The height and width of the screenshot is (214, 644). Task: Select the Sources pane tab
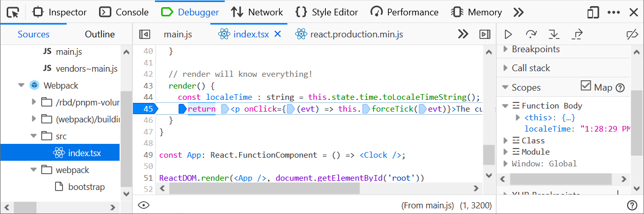(34, 34)
